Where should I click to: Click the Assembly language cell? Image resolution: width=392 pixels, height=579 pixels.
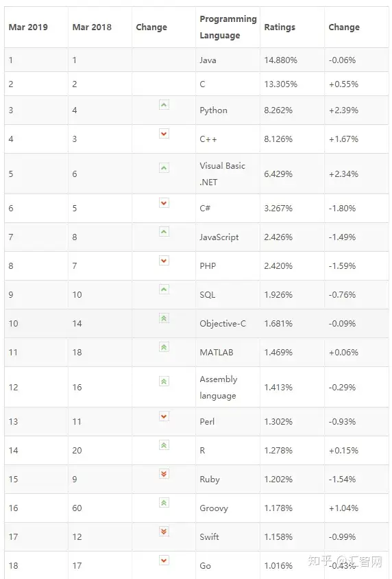pos(228,387)
